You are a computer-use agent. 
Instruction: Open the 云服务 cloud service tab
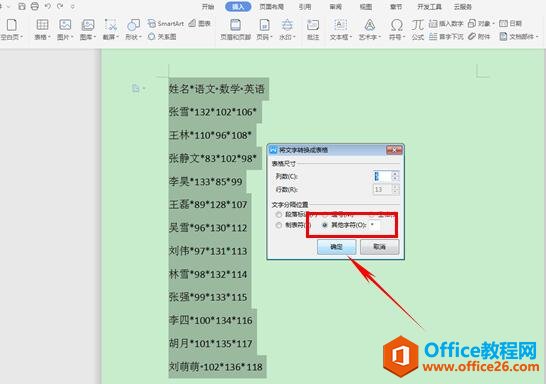click(x=463, y=7)
